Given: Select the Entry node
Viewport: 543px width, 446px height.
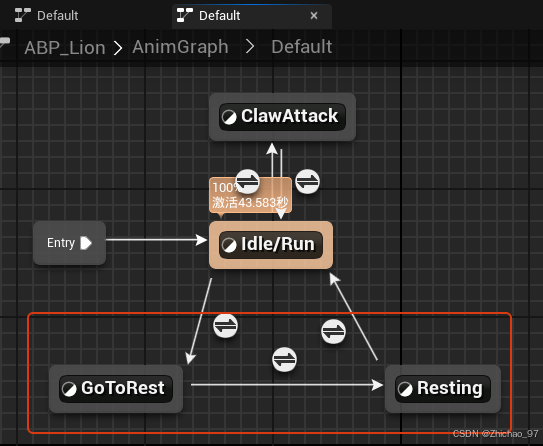Looking at the screenshot, I should 69,243.
